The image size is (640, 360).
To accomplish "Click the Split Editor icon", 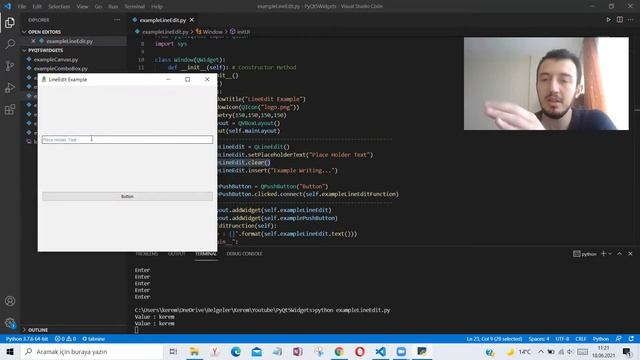I will point(620,20).
